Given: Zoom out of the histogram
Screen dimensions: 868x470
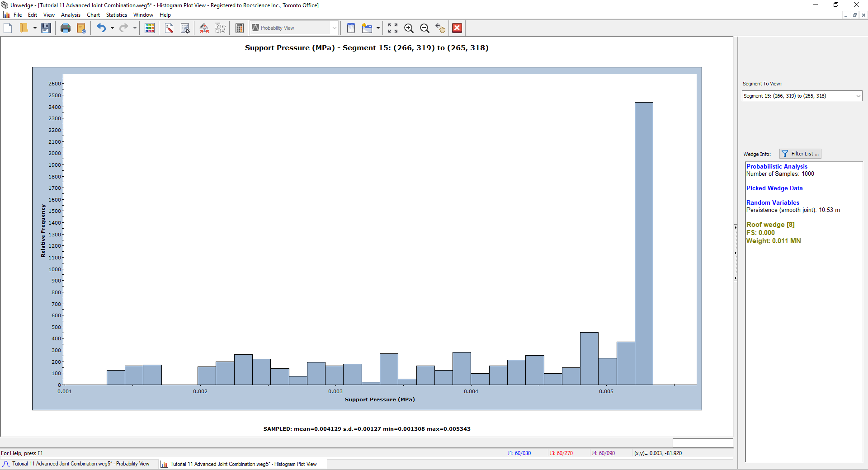Looking at the screenshot, I should point(425,28).
